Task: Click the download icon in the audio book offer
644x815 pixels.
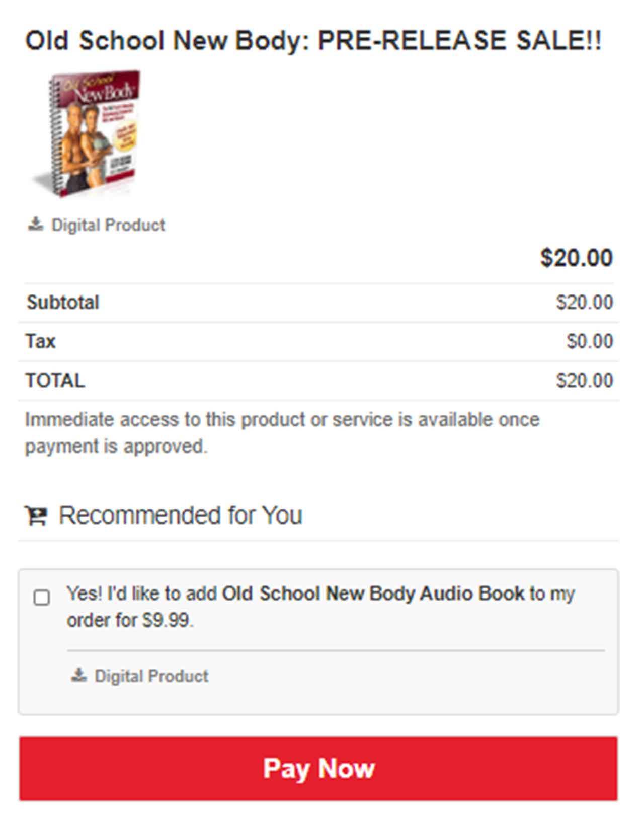Action: (78, 675)
